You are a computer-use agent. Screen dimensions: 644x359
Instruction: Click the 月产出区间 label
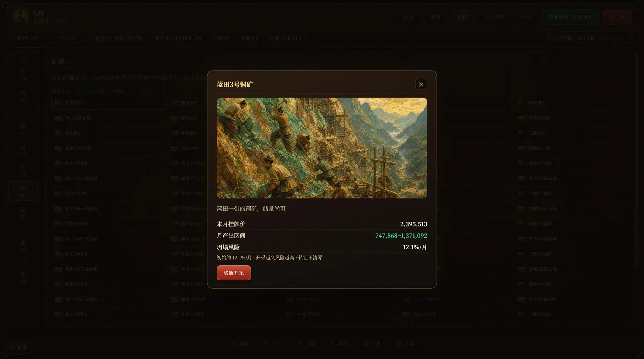pos(231,236)
